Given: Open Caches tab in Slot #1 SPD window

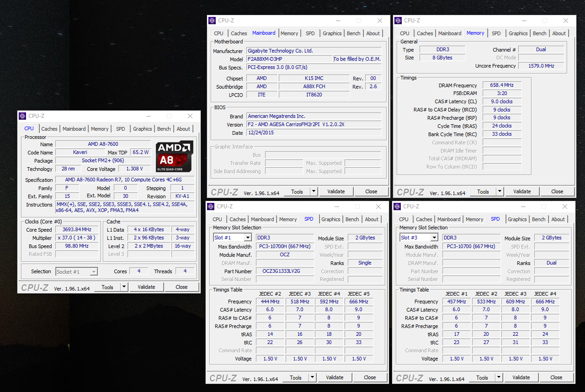Looking at the screenshot, I should point(238,219).
